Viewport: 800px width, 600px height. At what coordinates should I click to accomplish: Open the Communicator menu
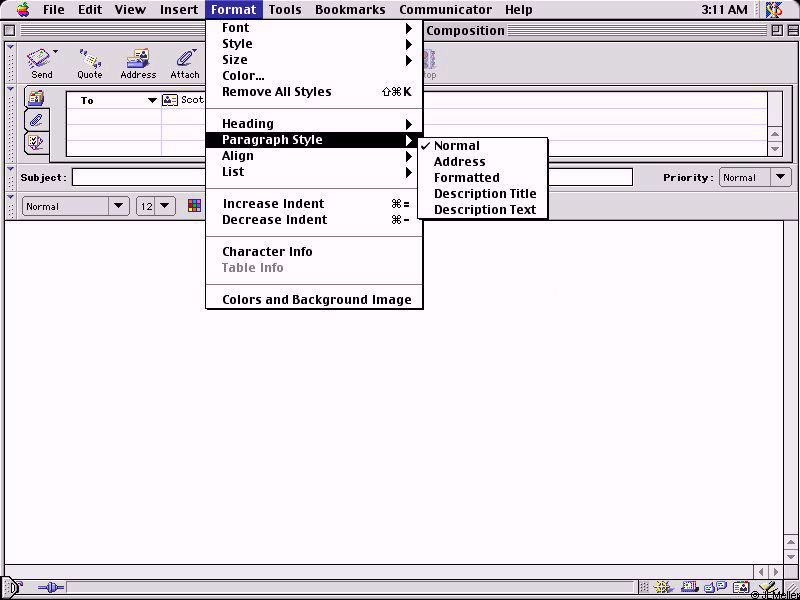[445, 9]
